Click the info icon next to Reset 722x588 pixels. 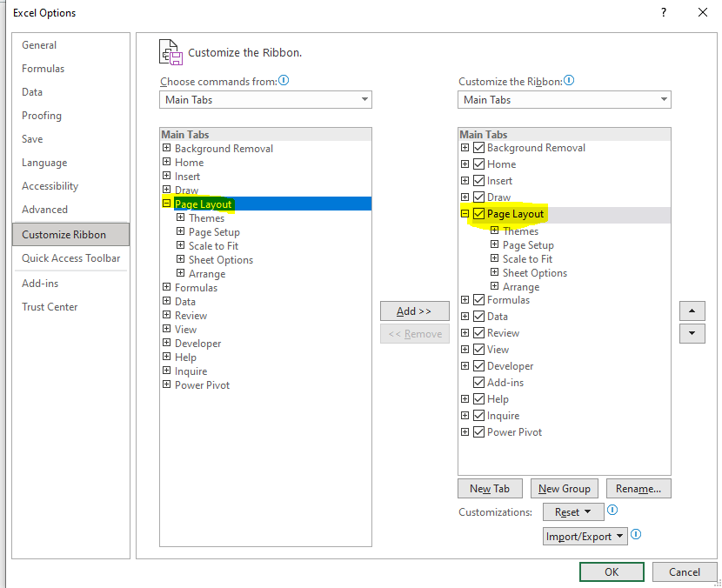tap(612, 511)
